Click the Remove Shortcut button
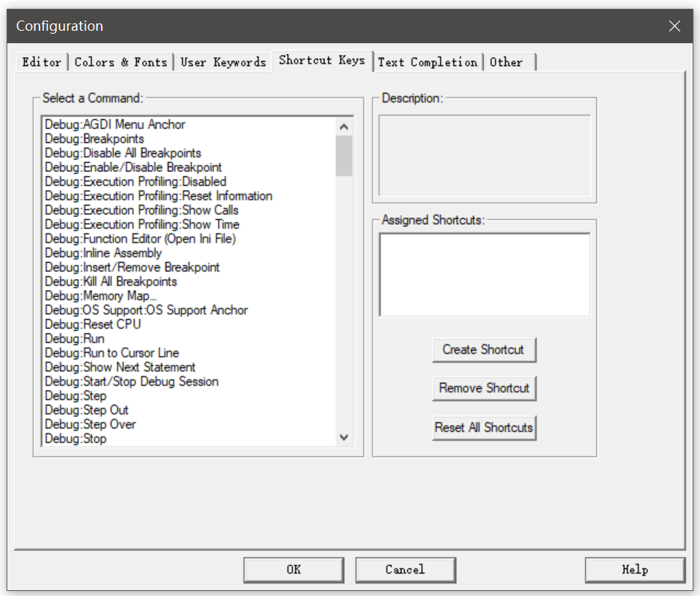Viewport: 700px width, 596px height. click(484, 388)
